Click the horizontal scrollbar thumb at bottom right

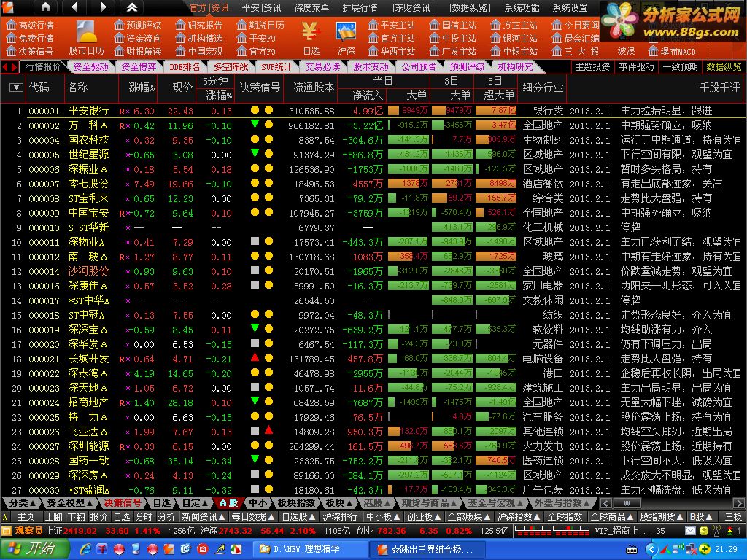(x=627, y=503)
